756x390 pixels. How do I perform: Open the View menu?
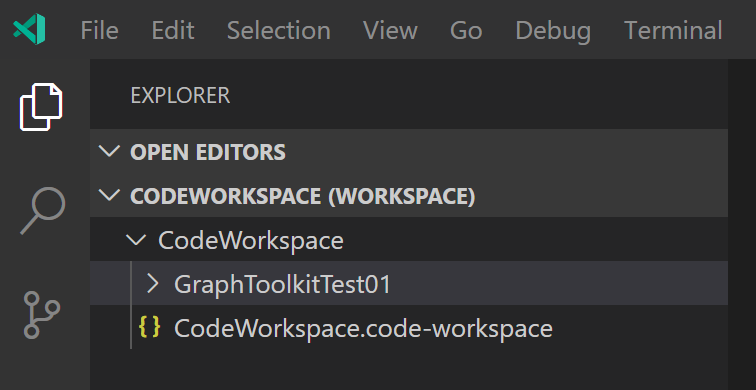[390, 30]
